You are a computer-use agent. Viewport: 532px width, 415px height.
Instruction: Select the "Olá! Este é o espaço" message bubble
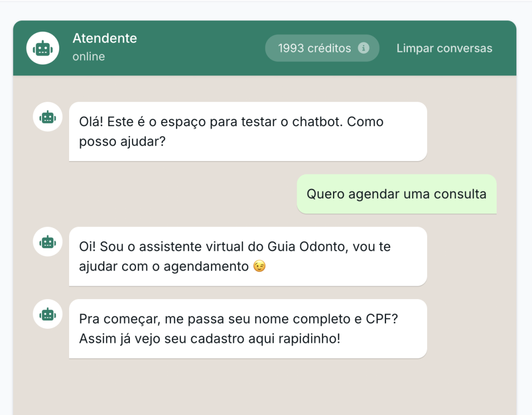tap(248, 131)
